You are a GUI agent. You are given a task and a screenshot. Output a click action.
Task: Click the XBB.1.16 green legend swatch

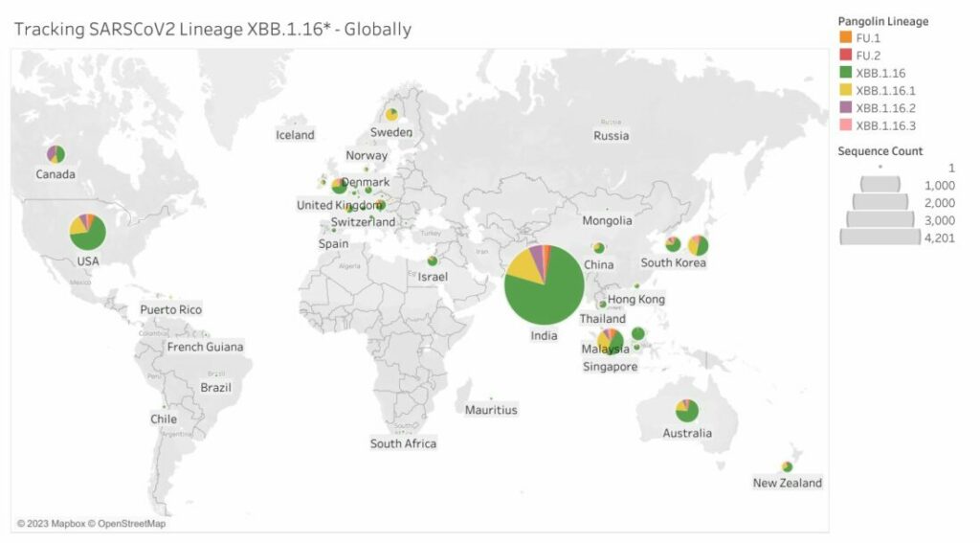[x=845, y=72]
